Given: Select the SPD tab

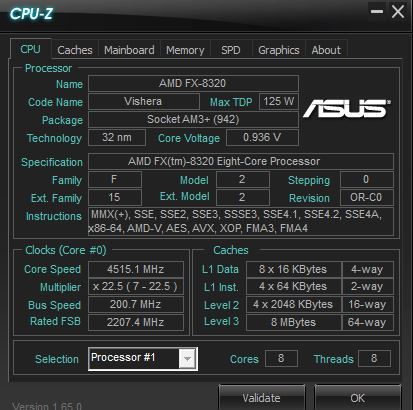Looking at the screenshot, I should pos(231,50).
